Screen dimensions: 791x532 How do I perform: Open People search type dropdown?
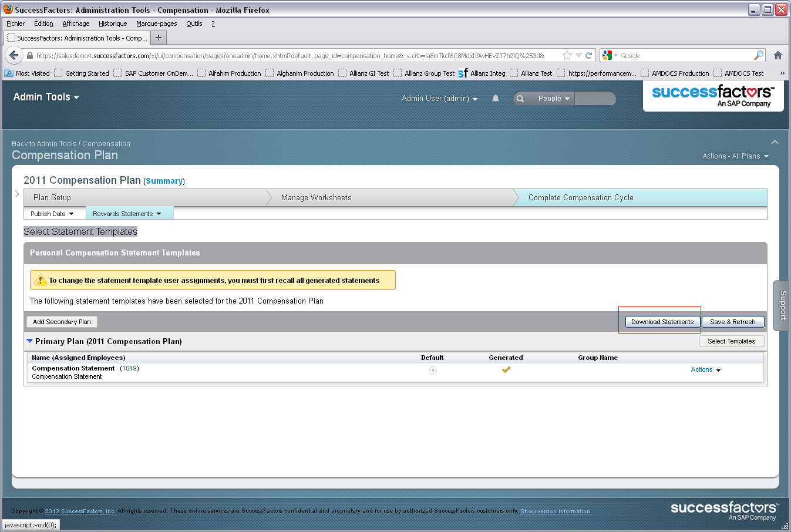coord(554,99)
